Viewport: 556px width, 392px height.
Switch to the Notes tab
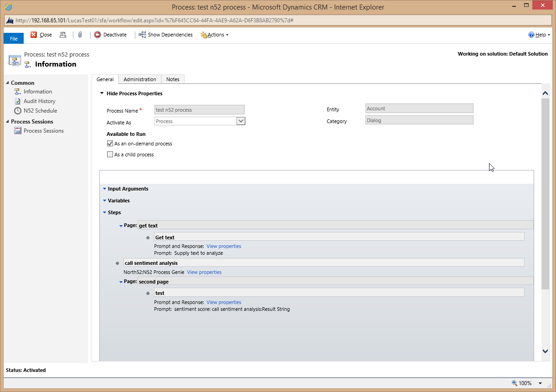coord(173,79)
